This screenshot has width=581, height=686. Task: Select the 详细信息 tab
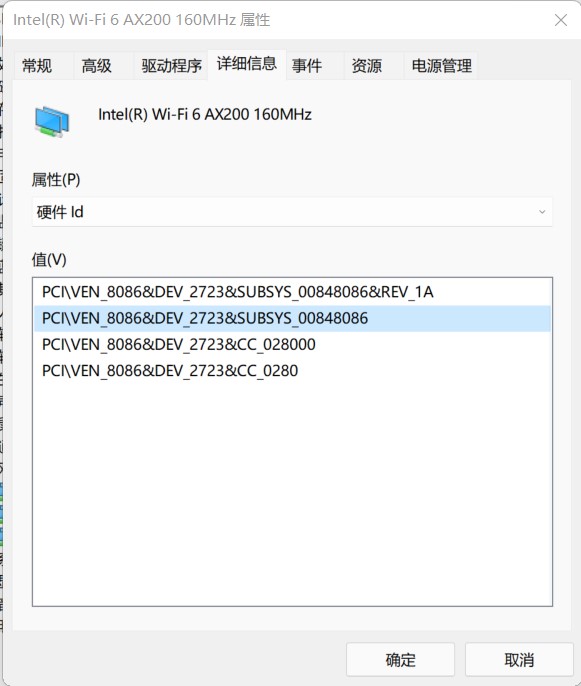pos(247,64)
